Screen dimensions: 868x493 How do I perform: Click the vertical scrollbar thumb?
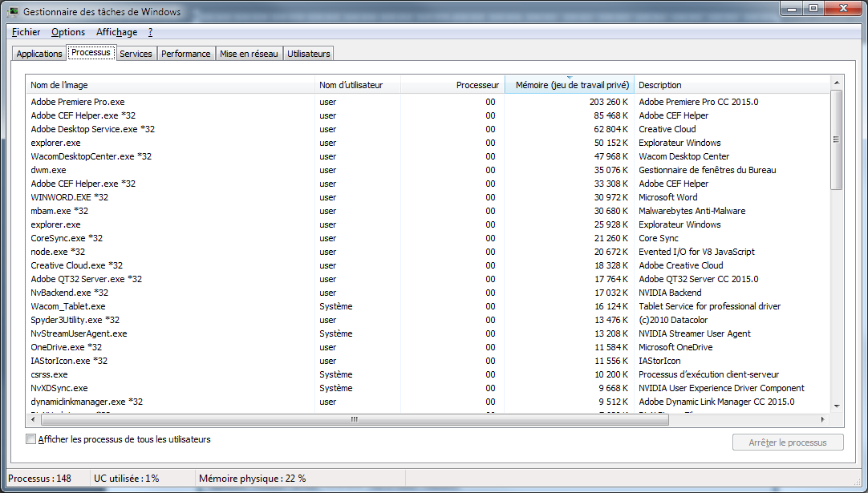pos(837,139)
